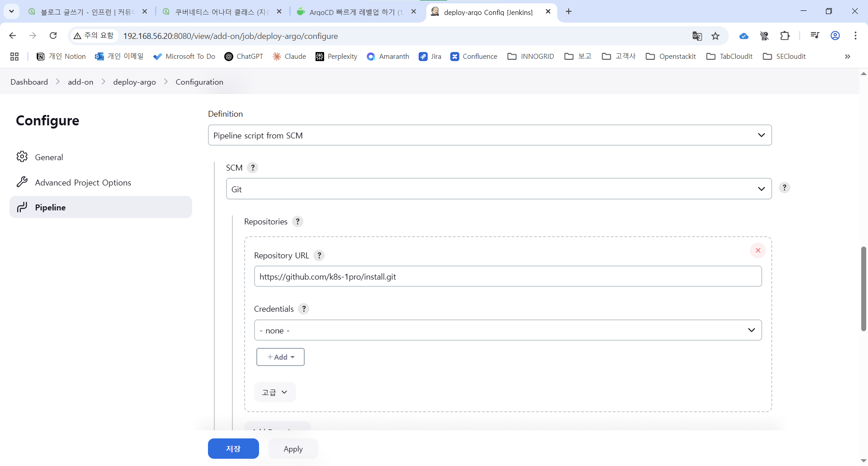The image size is (868, 466).
Task: Remove repository with red X button
Action: (758, 250)
